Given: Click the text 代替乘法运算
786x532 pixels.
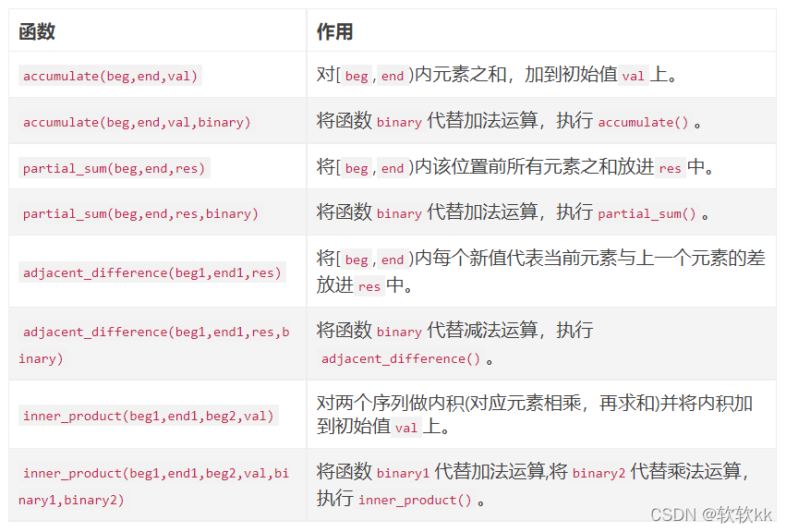Looking at the screenshot, I should tap(685, 472).
